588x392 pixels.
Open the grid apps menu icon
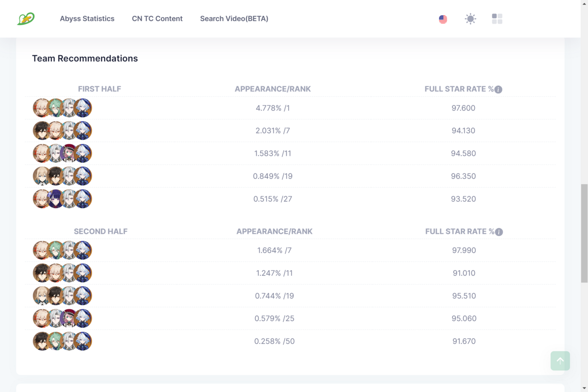tap(497, 19)
